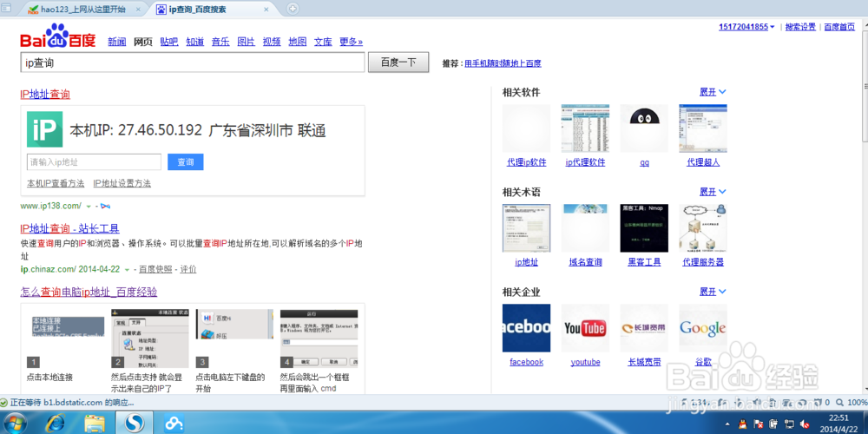The height and width of the screenshot is (434, 868).
Task: Open the 贴吧 search category
Action: 169,42
